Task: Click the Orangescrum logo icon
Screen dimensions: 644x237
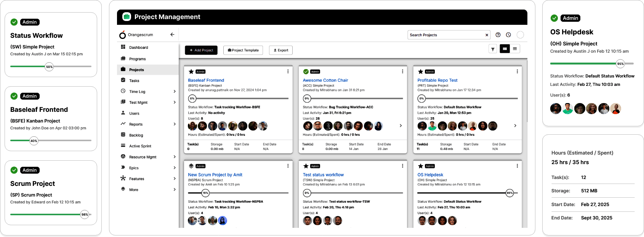Action: (122, 35)
